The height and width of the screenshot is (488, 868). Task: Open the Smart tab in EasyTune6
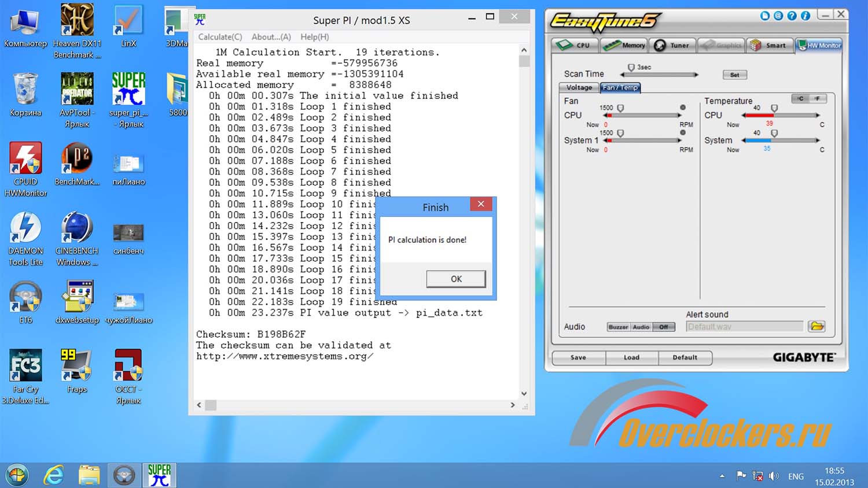click(x=768, y=45)
